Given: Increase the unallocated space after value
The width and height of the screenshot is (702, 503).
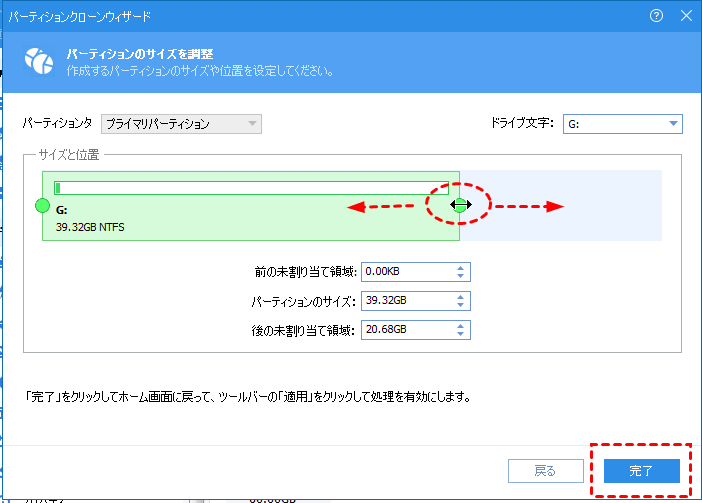Looking at the screenshot, I should pyautogui.click(x=460, y=326).
